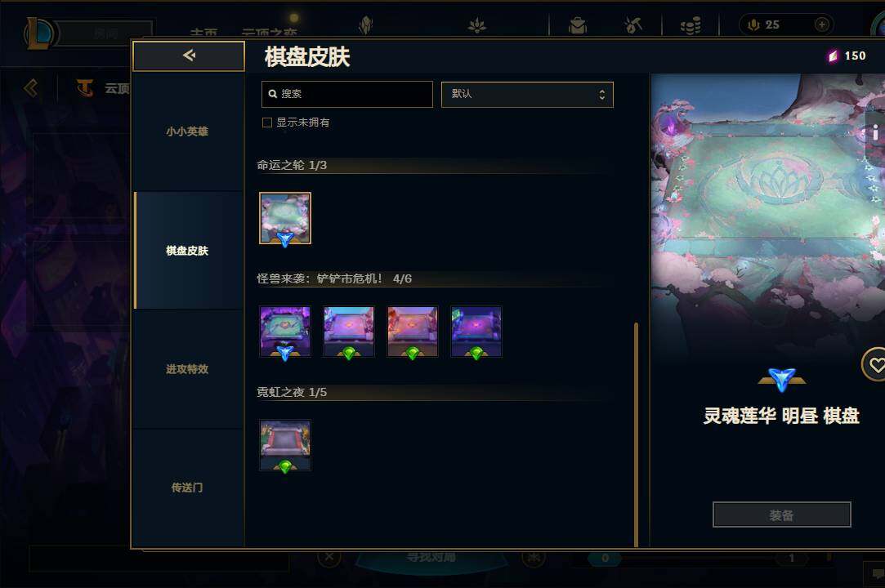Click the 装备 equip button
The image size is (885, 588).
coord(782,514)
